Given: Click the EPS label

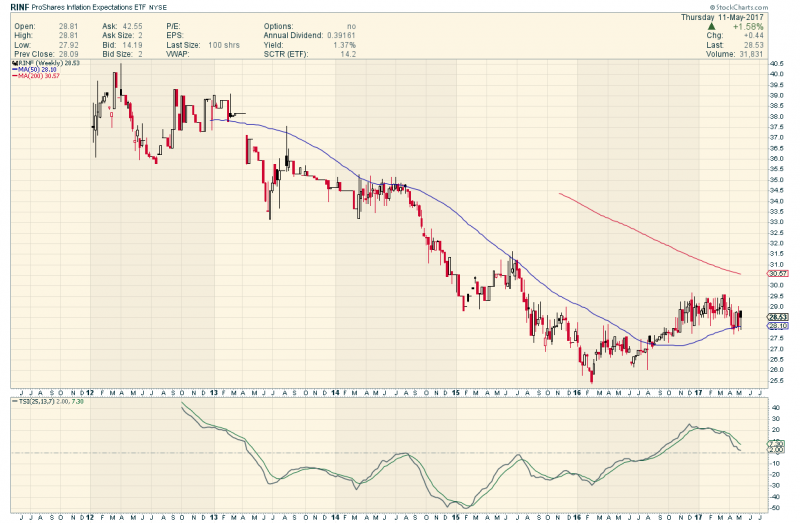Looking at the screenshot, I should click(174, 35).
